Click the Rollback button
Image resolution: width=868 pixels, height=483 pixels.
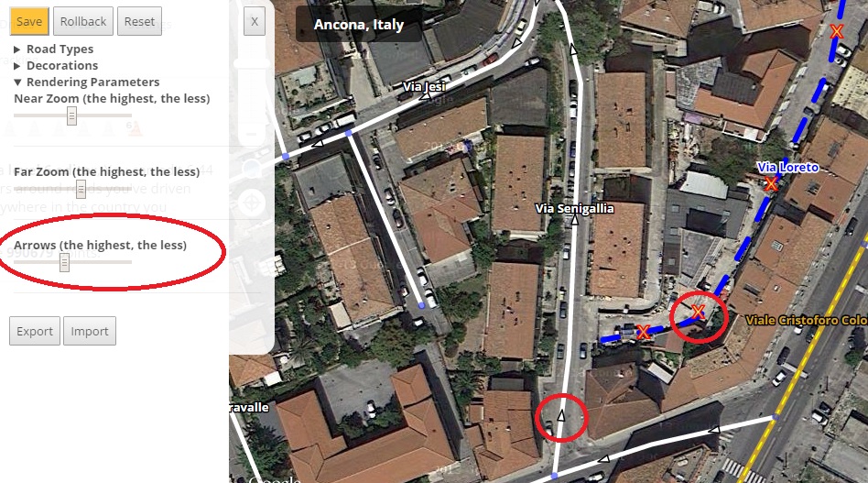[83, 22]
